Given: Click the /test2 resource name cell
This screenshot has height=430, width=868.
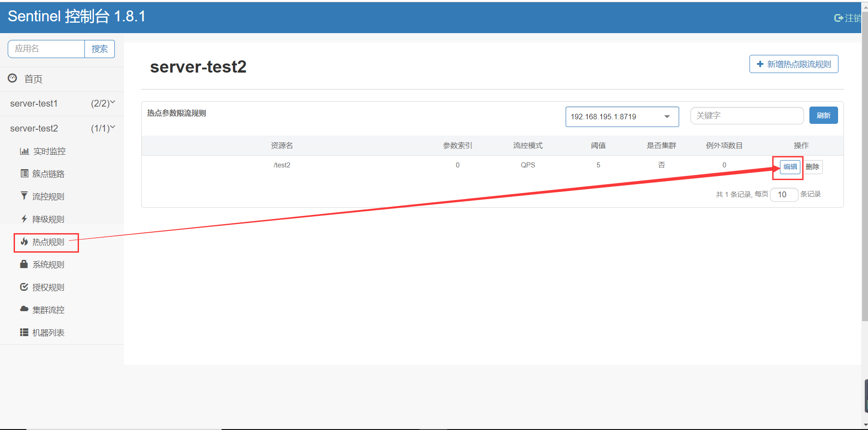Looking at the screenshot, I should [x=282, y=165].
